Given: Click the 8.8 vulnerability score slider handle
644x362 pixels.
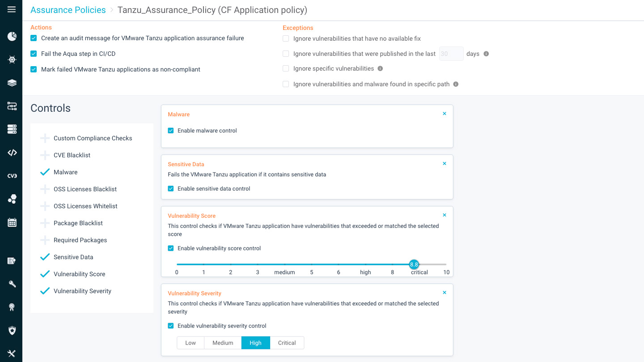Looking at the screenshot, I should [414, 264].
